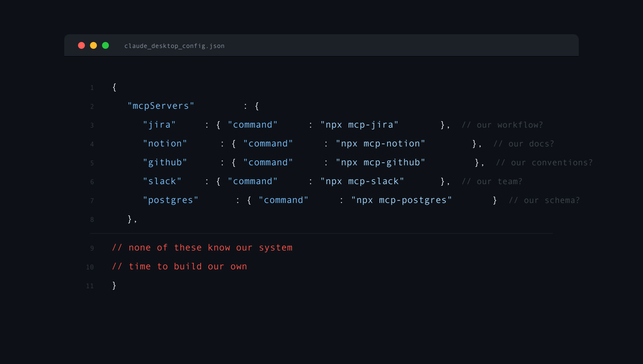The height and width of the screenshot is (364, 643).
Task: Click the "// our team?" comment
Action: 492,182
